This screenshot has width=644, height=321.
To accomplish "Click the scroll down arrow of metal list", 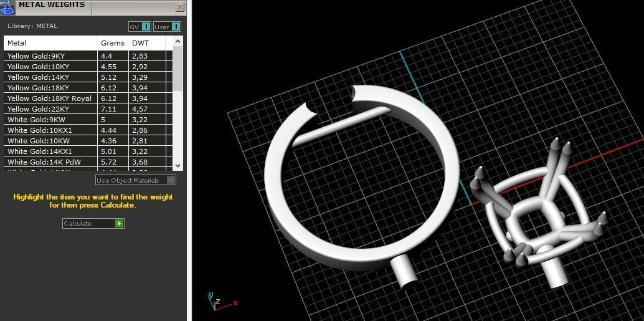I will (x=178, y=166).
